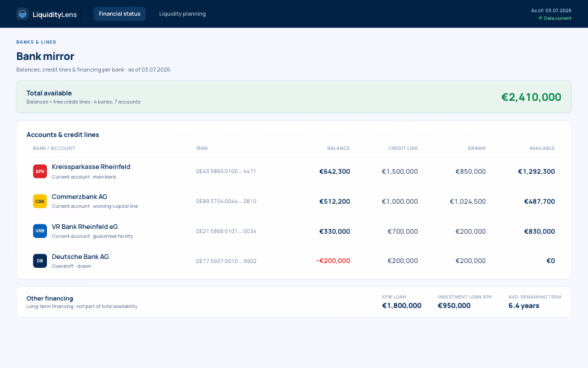Click the €1,024,500 drawn amount
Image resolution: width=588 pixels, height=368 pixels.
468,202
